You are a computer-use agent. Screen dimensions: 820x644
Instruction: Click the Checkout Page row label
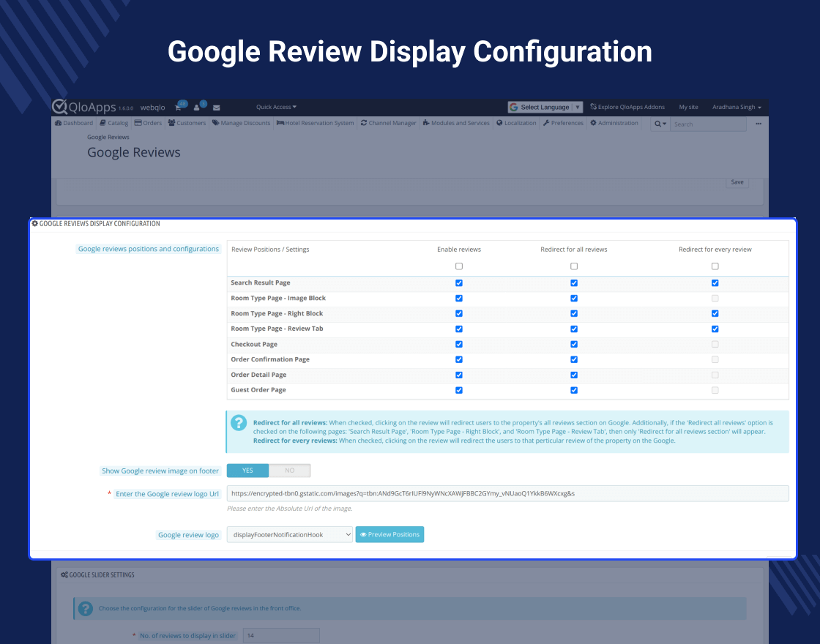(254, 345)
